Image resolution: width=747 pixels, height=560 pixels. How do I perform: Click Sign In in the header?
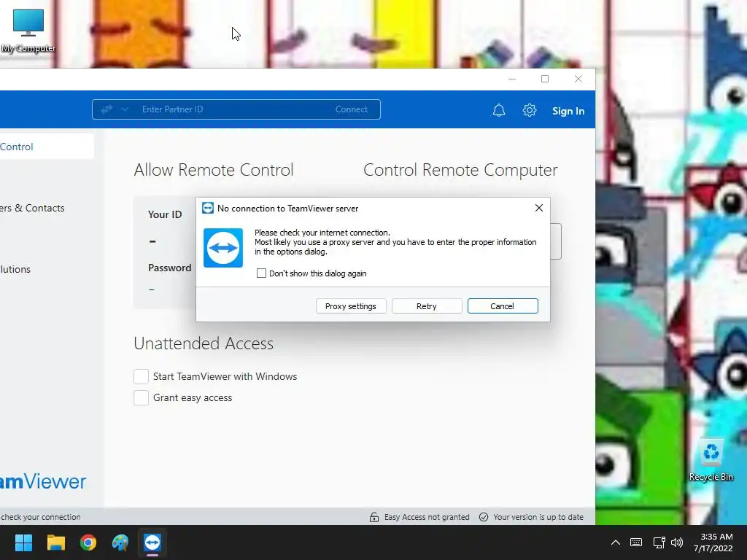click(x=568, y=111)
